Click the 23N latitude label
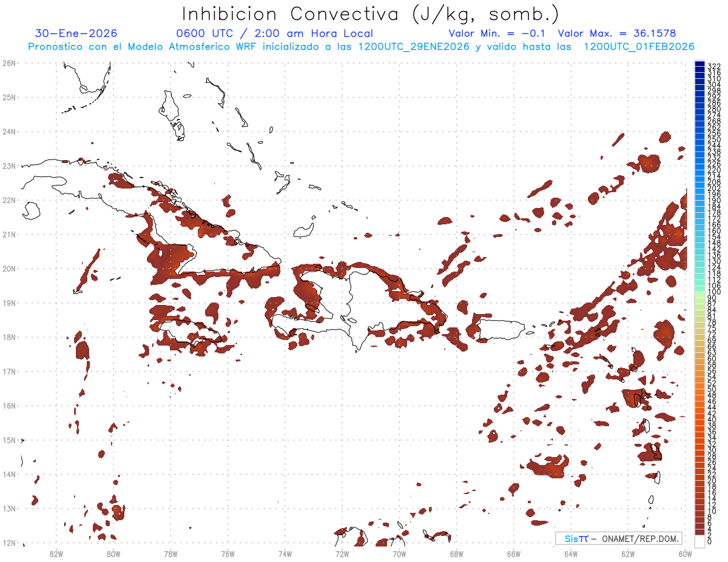 pyautogui.click(x=8, y=166)
